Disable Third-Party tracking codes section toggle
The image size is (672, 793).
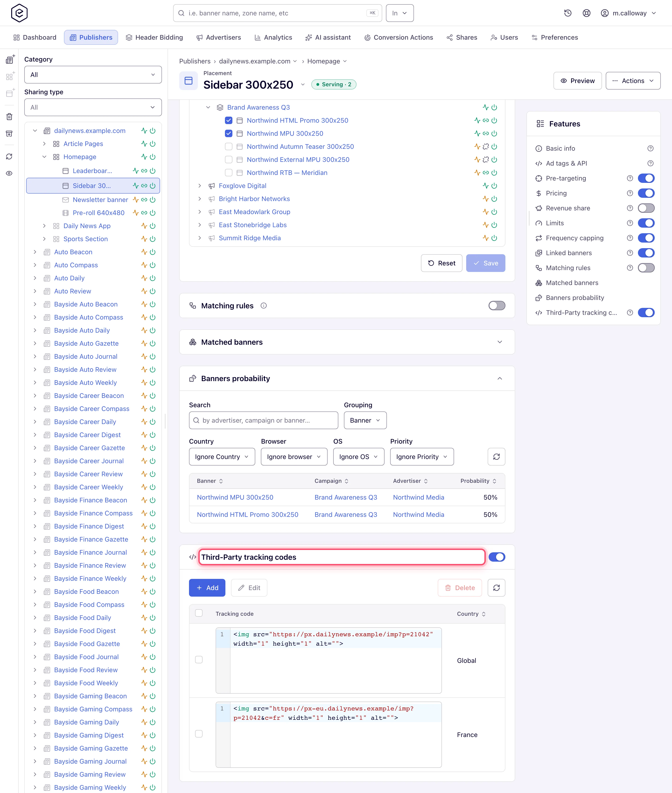[x=497, y=557]
